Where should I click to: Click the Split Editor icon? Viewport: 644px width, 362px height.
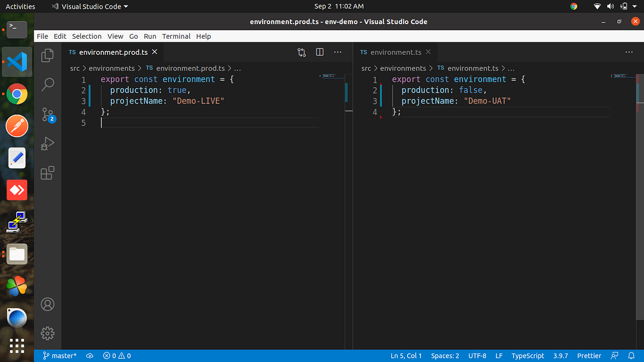[x=319, y=52]
